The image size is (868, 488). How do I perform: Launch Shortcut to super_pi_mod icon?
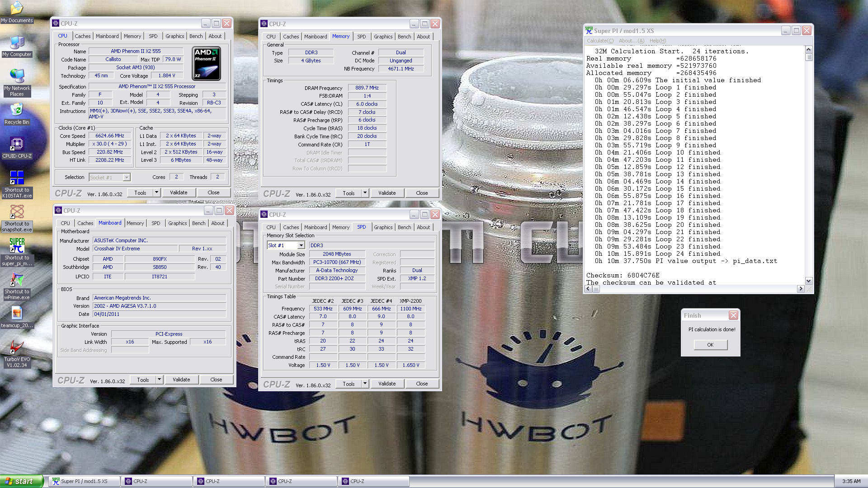(17, 252)
